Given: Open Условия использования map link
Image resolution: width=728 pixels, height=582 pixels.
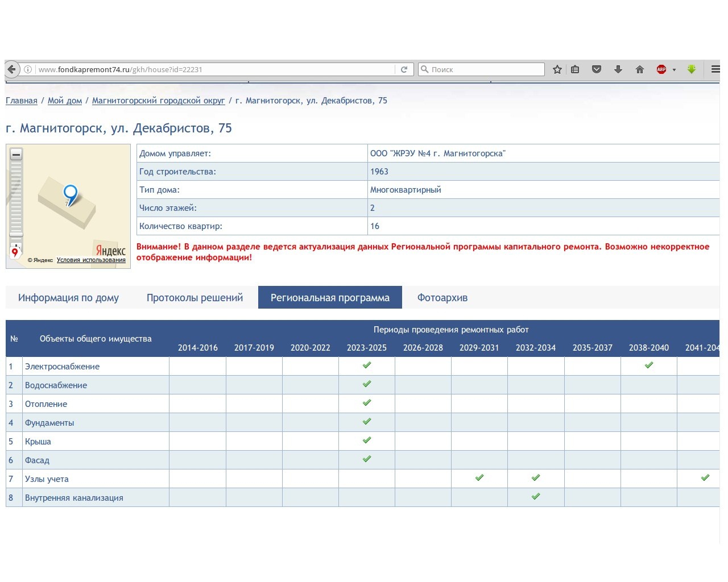Looking at the screenshot, I should click(91, 260).
